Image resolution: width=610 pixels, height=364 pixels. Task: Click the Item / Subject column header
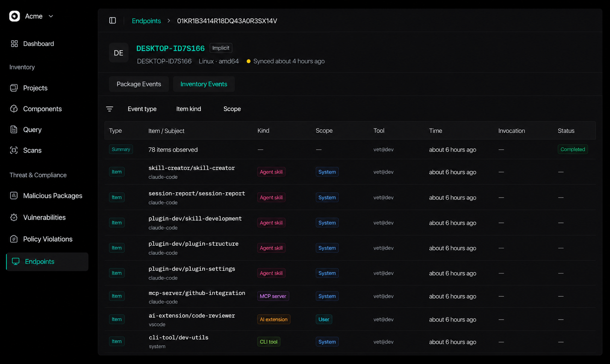[x=166, y=131]
